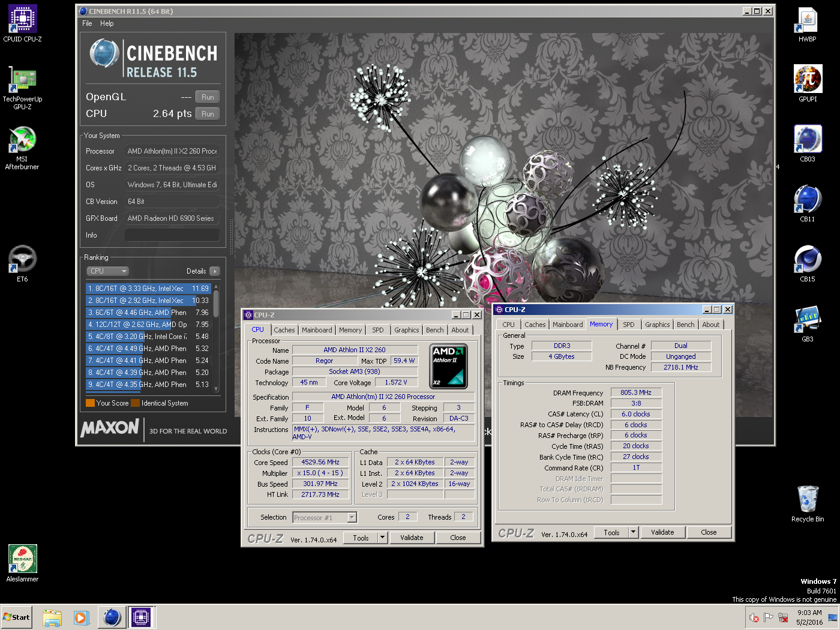Open About tab in left CPU-Z

460,330
